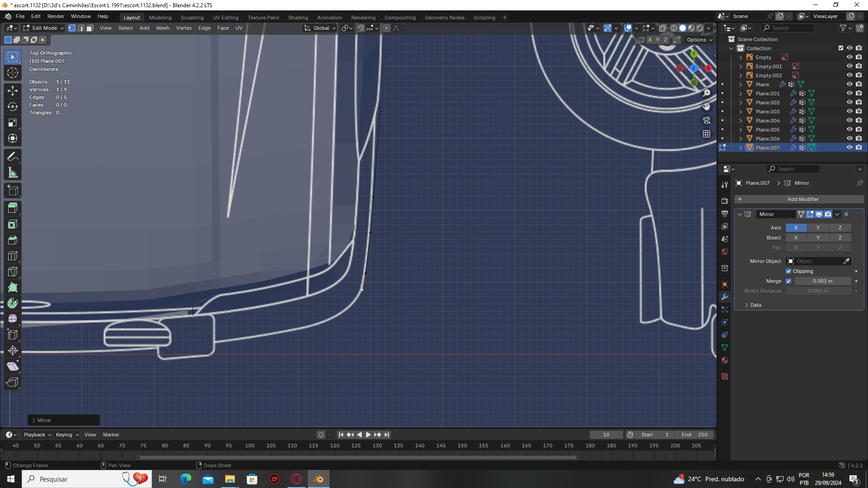The height and width of the screenshot is (488, 868).
Task: Choose the Bevel tool
Action: 13,240
